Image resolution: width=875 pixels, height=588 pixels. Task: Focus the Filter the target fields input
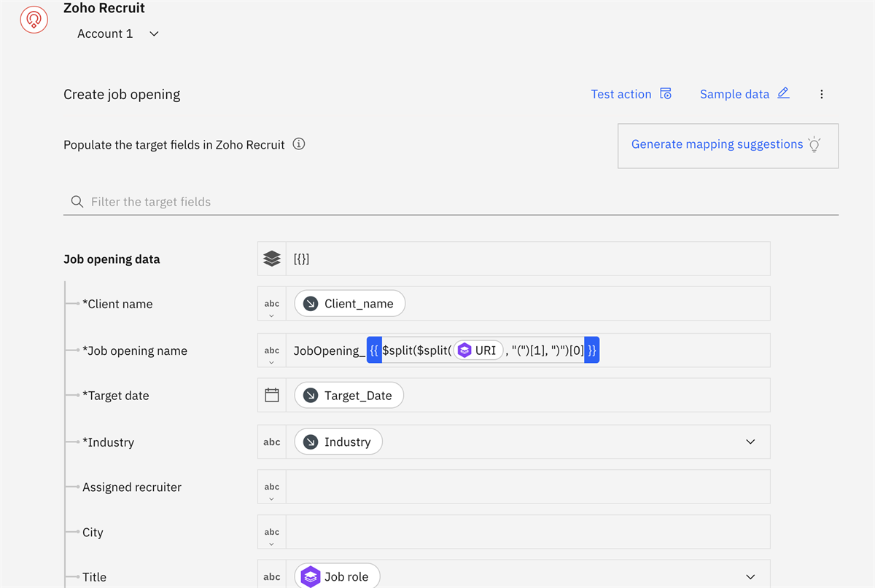[x=451, y=202]
